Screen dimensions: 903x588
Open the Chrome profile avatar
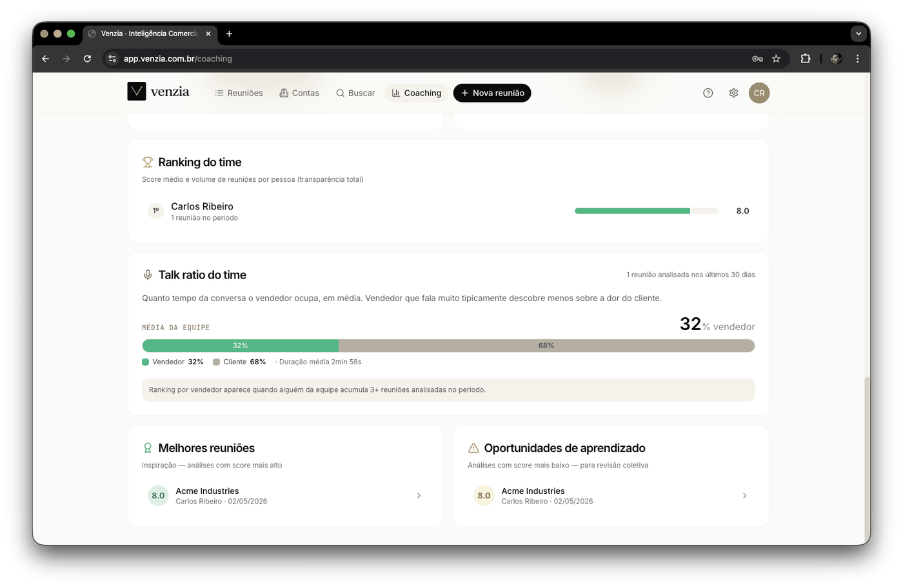836,59
